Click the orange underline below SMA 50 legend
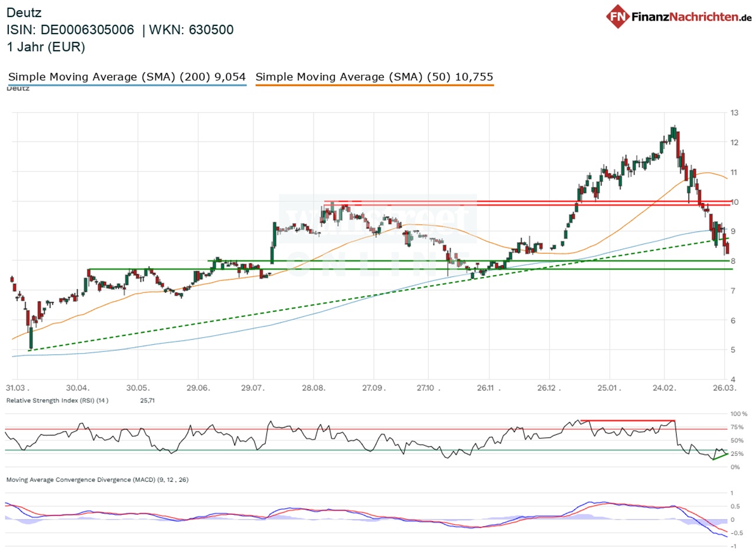Image resolution: width=756 pixels, height=555 pixels. point(374,86)
